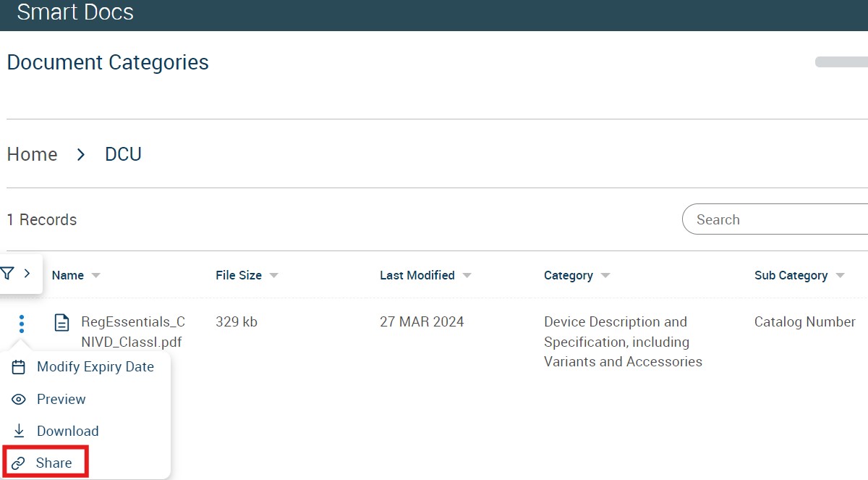Click the calendar icon beside Modify Expiry Date
The width and height of the screenshot is (868, 480).
[x=20, y=367]
